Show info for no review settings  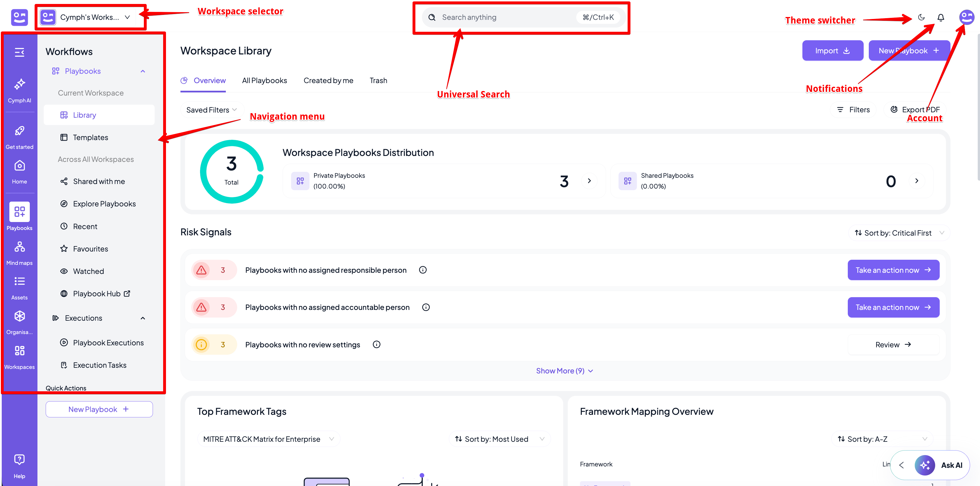pyautogui.click(x=376, y=345)
